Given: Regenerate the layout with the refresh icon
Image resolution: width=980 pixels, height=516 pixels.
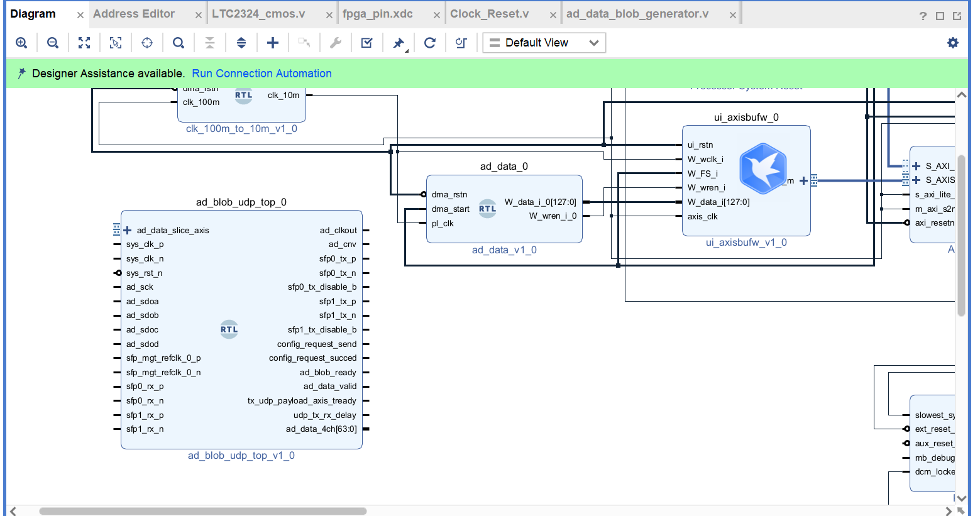Looking at the screenshot, I should coord(430,43).
